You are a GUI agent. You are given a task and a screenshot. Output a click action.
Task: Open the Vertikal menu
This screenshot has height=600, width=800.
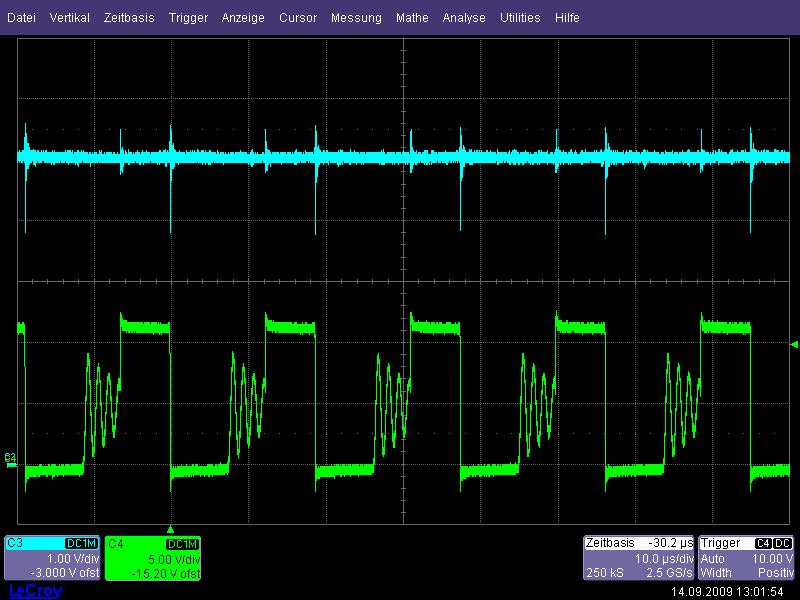click(x=69, y=18)
